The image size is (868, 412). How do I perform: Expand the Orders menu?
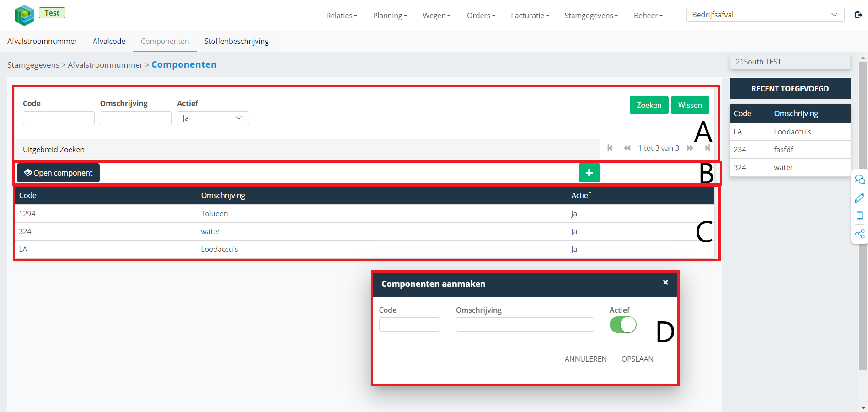[x=481, y=16]
